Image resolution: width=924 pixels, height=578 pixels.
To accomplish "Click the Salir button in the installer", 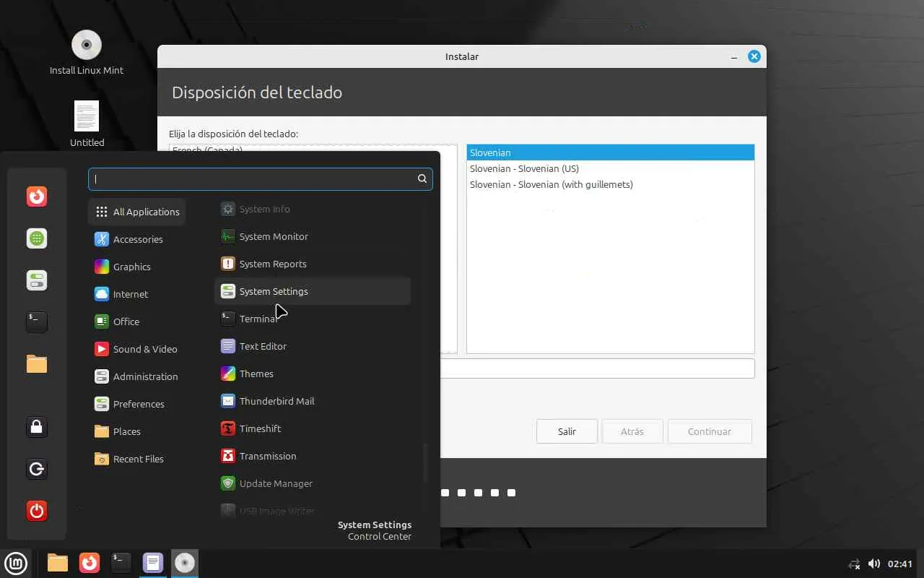I will (567, 431).
